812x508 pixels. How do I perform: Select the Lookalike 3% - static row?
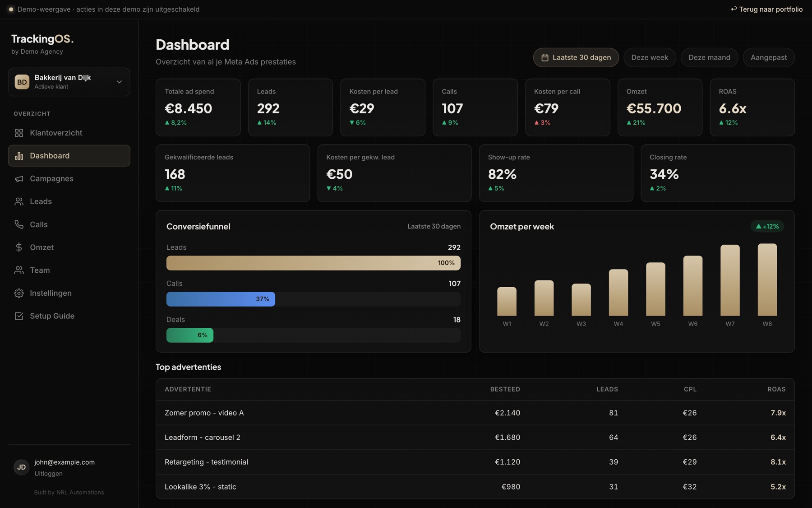click(475, 487)
